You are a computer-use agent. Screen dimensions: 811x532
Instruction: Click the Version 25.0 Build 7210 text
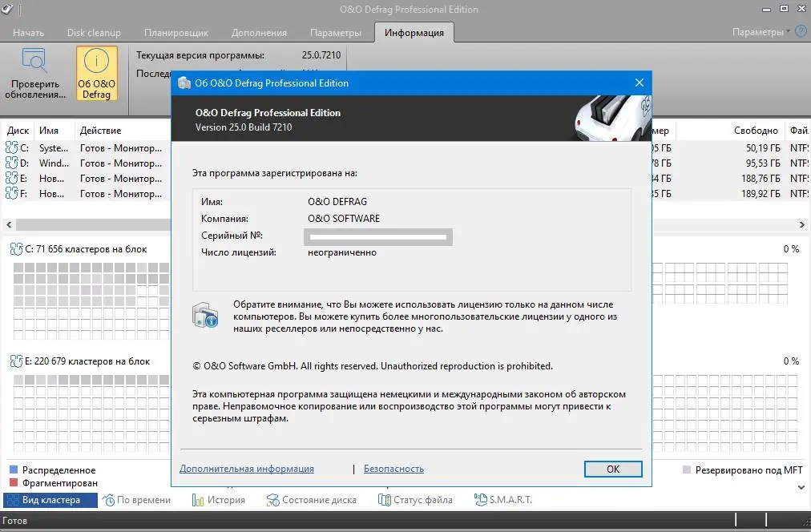pos(244,127)
